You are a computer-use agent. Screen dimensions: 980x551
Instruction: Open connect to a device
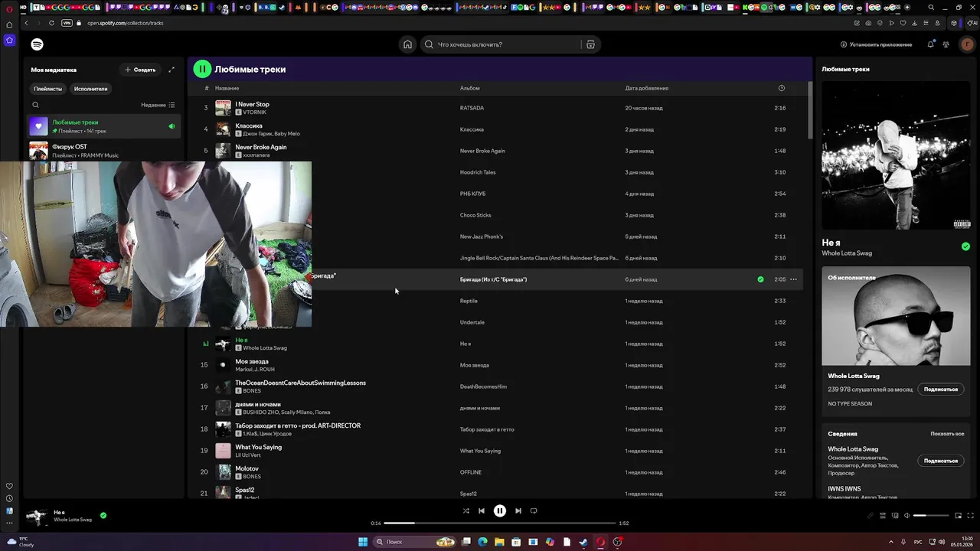point(895,516)
